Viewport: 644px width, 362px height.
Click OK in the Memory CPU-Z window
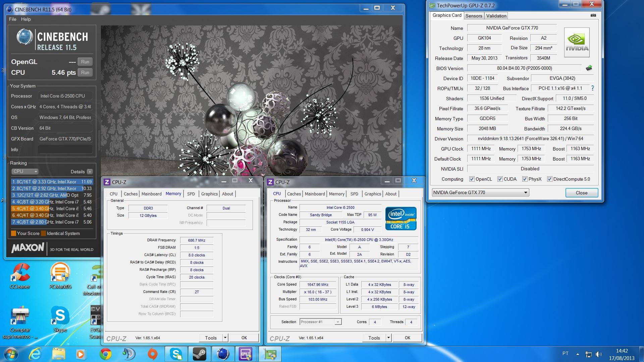click(244, 338)
